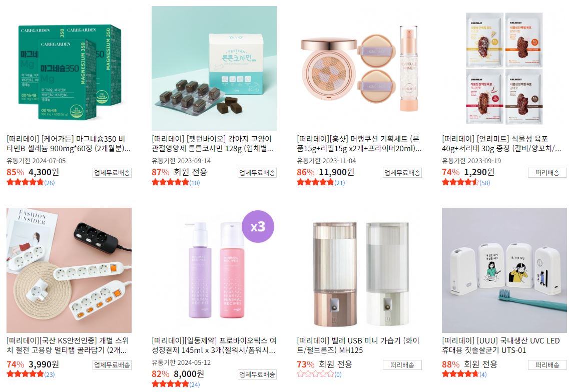Click 떠리배송 badge on the toothbrush sterilizer
The height and width of the screenshot is (392, 575).
coord(548,365)
